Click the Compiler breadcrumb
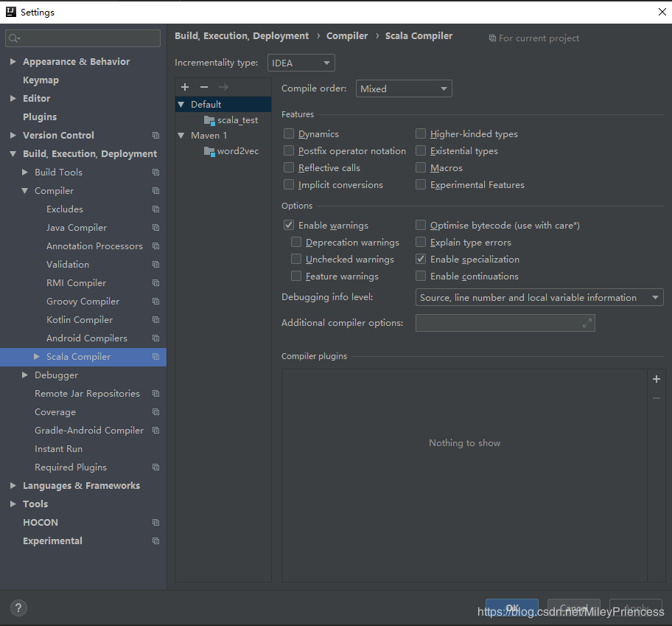This screenshot has height=626, width=672. pyautogui.click(x=347, y=35)
